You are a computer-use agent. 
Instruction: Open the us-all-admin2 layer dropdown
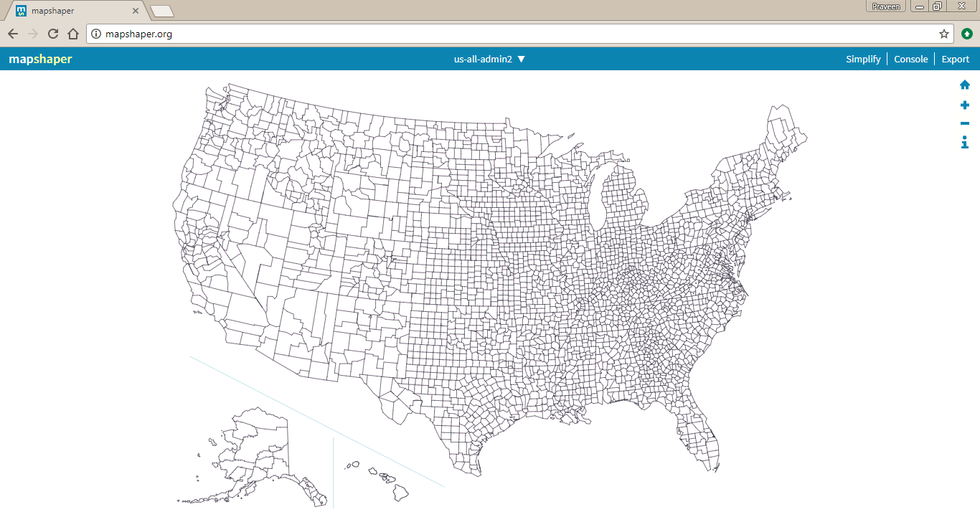point(490,60)
